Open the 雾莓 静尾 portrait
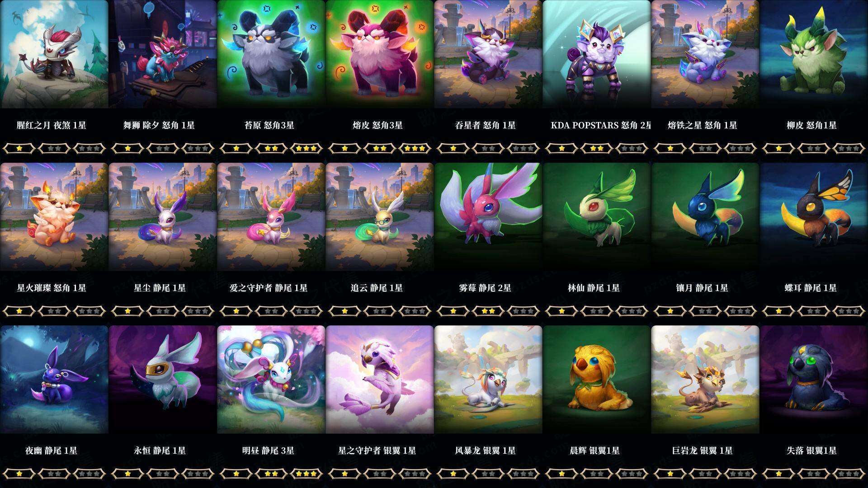 pyautogui.click(x=488, y=217)
